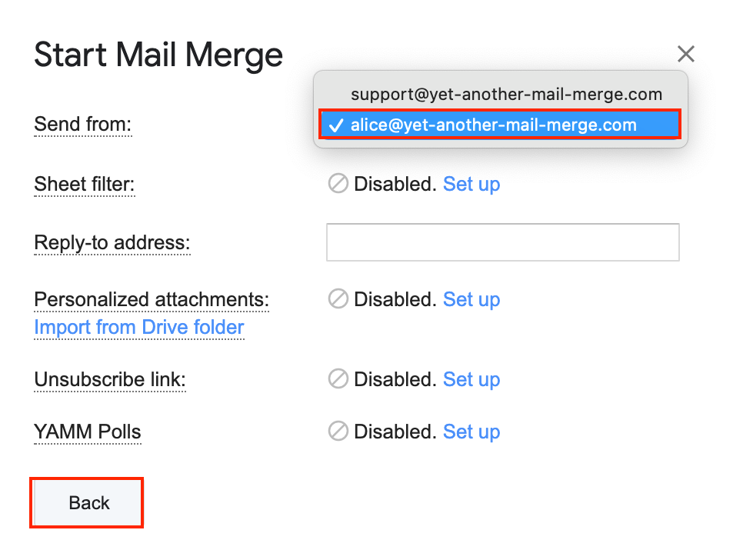
Task: Focus the Reply-to address input field
Action: pos(502,242)
